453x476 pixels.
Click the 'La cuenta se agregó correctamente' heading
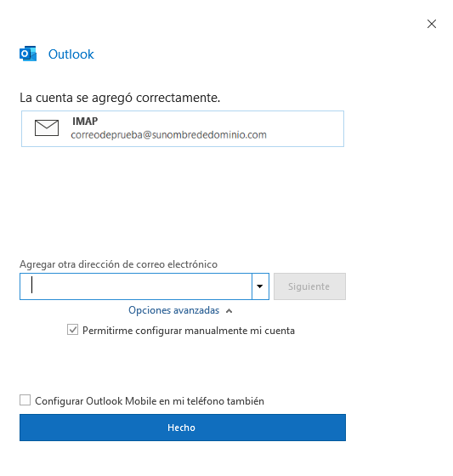tap(120, 98)
